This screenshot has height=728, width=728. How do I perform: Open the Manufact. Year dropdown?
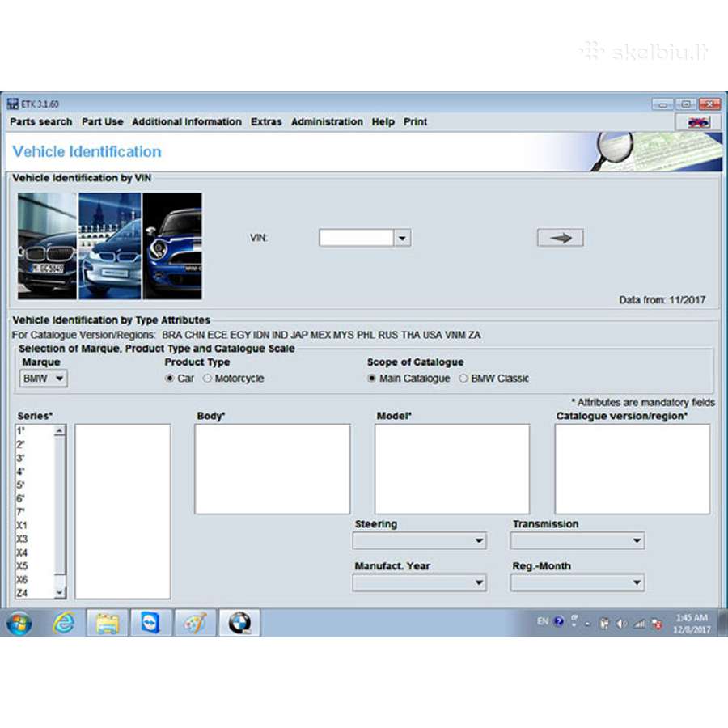pyautogui.click(x=419, y=582)
